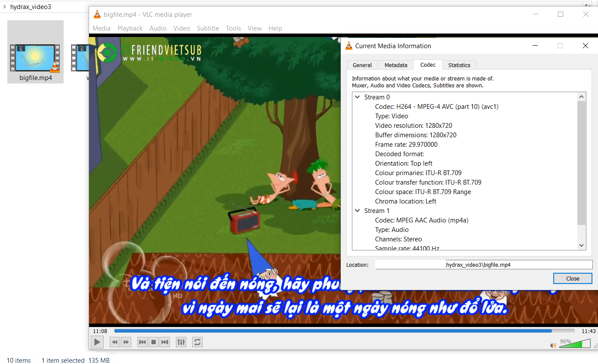The image size is (598, 364).
Task: Toggle the loop playback button
Action: click(197, 342)
